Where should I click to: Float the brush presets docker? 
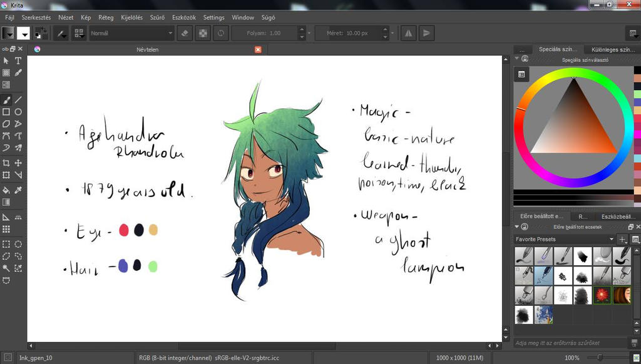click(631, 227)
